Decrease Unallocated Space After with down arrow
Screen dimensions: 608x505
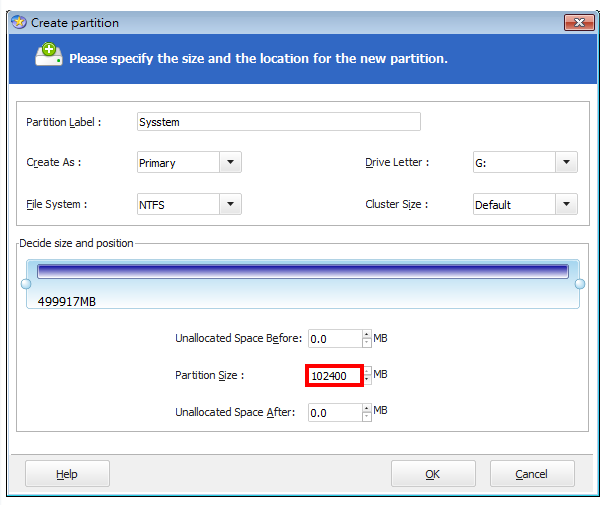tap(367, 417)
